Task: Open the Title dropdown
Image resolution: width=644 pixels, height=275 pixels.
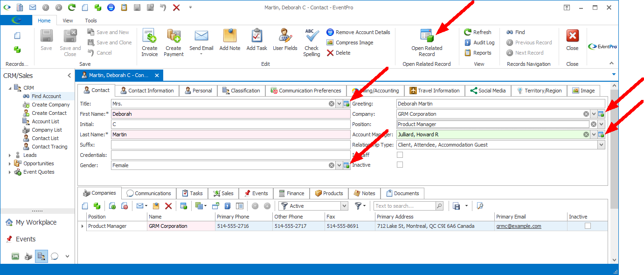Action: [x=339, y=104]
